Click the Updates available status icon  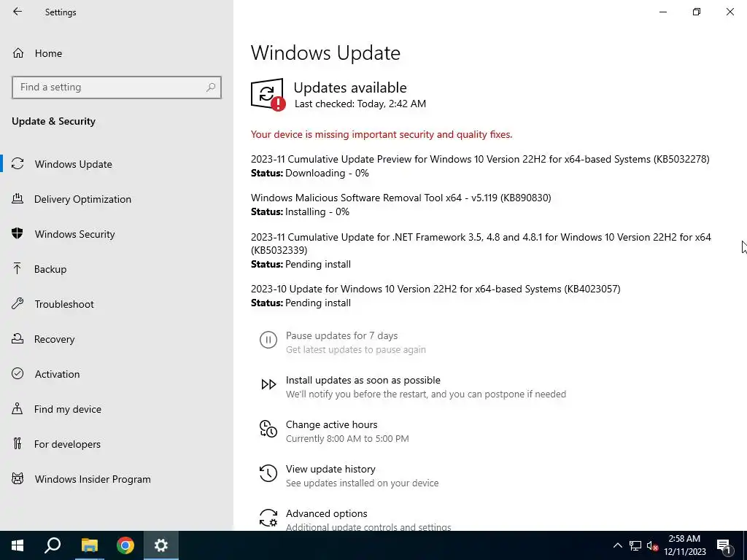pyautogui.click(x=268, y=94)
